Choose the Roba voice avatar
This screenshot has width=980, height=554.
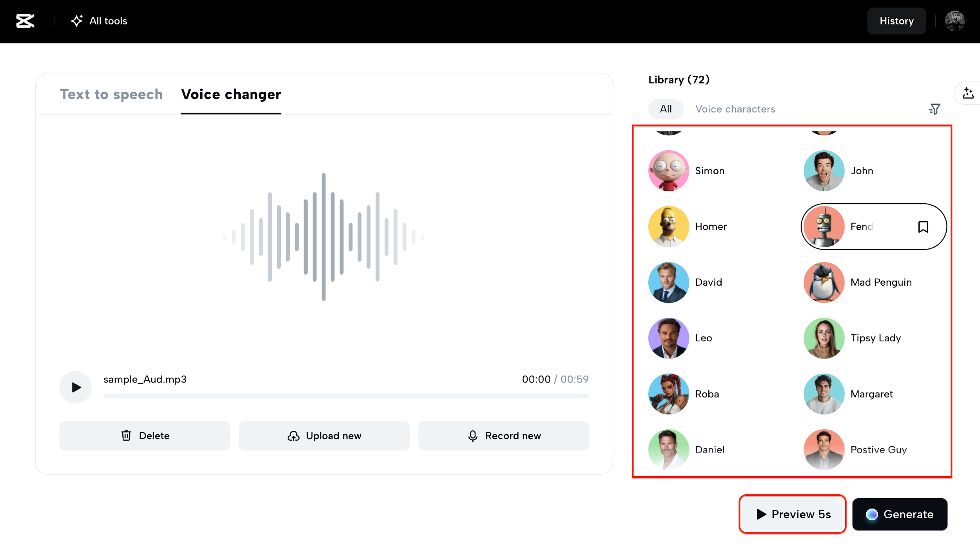pyautogui.click(x=668, y=394)
